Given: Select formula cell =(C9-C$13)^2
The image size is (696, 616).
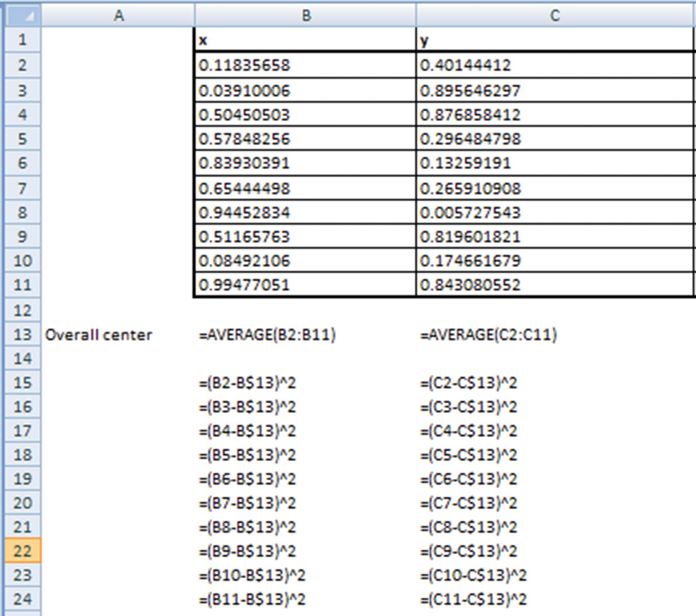Looking at the screenshot, I should tap(555, 551).
